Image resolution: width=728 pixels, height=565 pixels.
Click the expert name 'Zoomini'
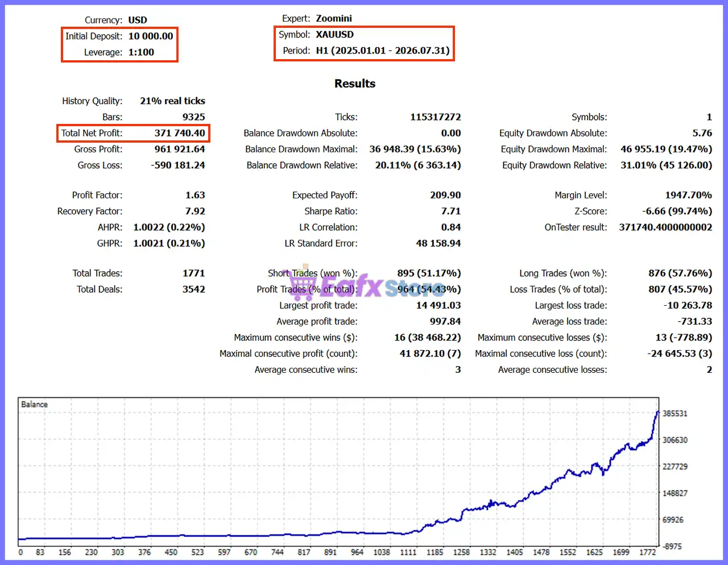click(334, 18)
